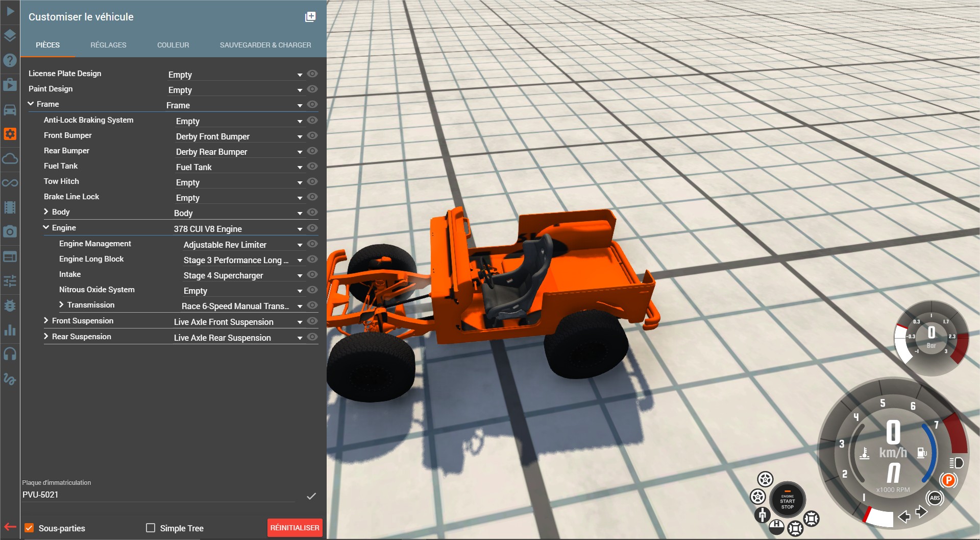Image resolution: width=980 pixels, height=540 pixels.
Task: Open the Nitrous Oxide System dropdown
Action: [x=243, y=291]
